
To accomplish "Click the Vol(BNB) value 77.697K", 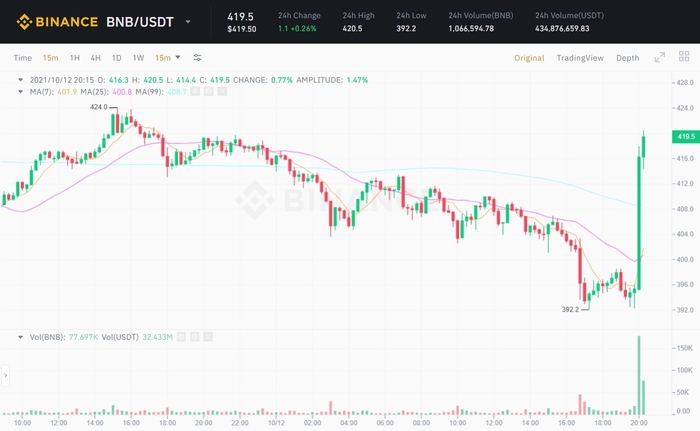I will pyautogui.click(x=83, y=337).
